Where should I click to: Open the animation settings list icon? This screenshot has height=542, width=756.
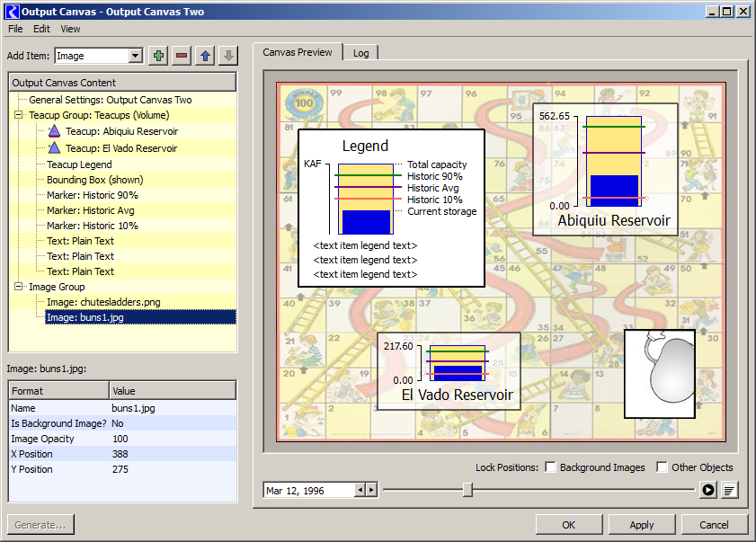coord(730,491)
